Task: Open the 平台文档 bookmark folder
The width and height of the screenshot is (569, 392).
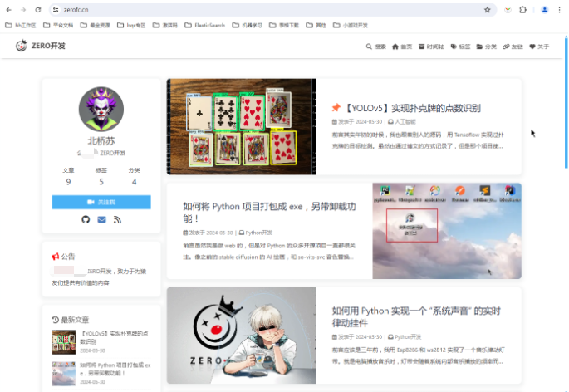Action: pos(58,25)
